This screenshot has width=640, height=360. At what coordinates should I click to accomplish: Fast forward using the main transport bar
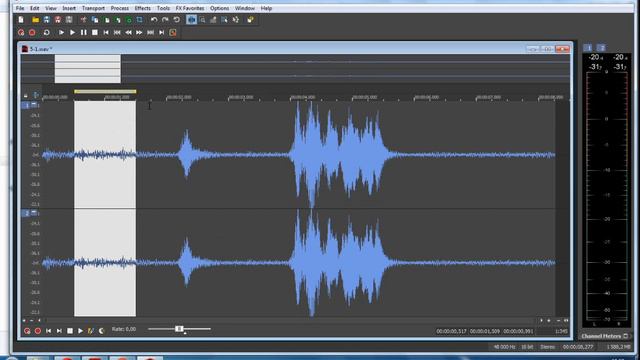point(139,32)
